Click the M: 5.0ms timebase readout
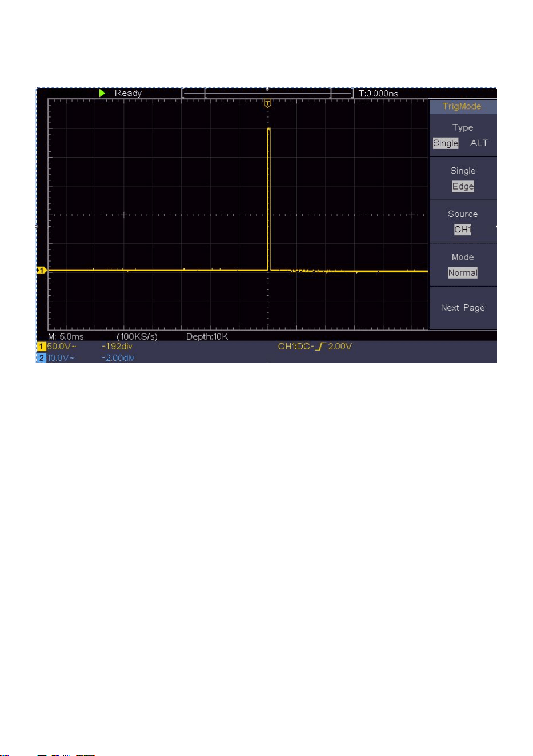Image resolution: width=533 pixels, height=756 pixels. pyautogui.click(x=66, y=337)
